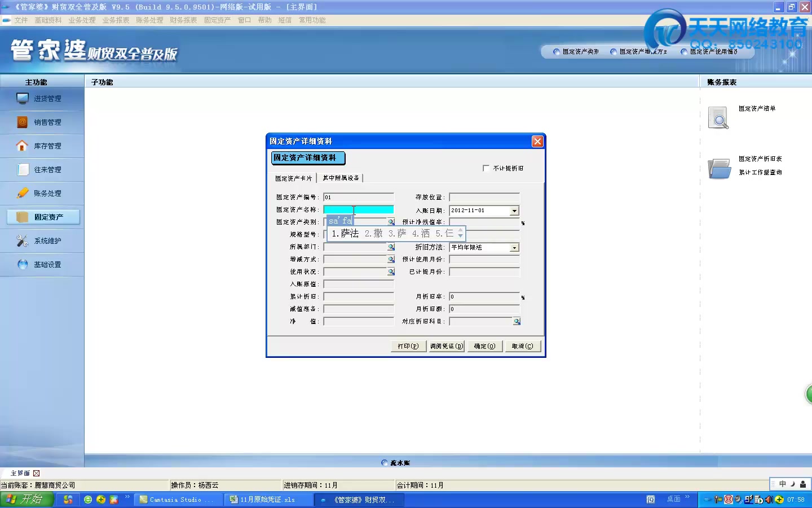Open 销售管理 module in the sidebar
The height and width of the screenshot is (508, 812).
click(x=42, y=122)
